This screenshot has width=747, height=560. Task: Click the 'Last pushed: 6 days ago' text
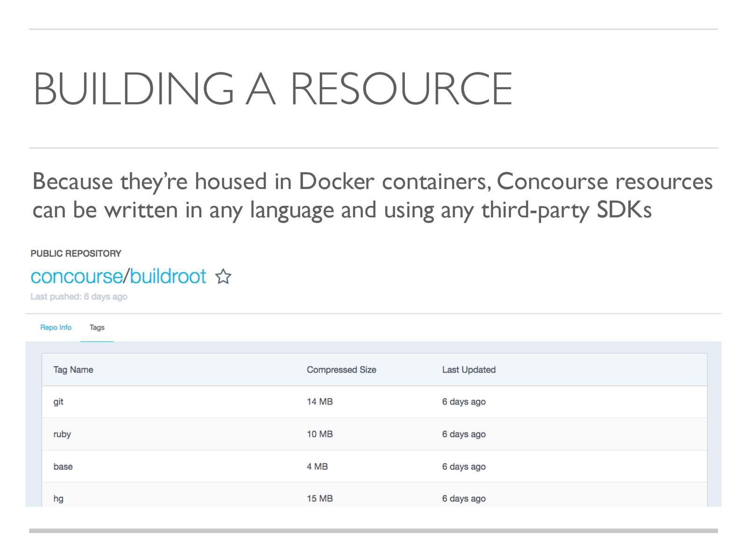coord(79,297)
